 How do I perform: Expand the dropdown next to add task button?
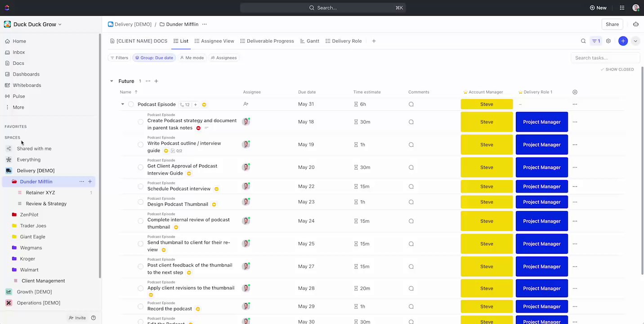635,41
